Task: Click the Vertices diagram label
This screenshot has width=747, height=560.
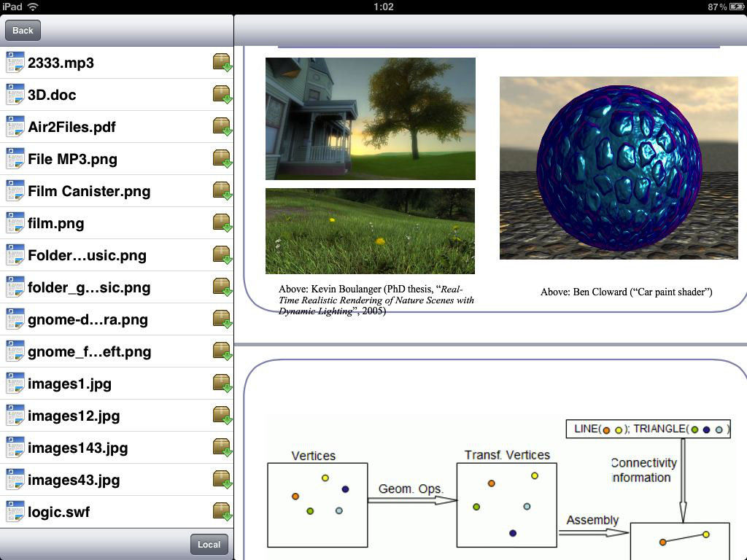Action: pyautogui.click(x=314, y=456)
